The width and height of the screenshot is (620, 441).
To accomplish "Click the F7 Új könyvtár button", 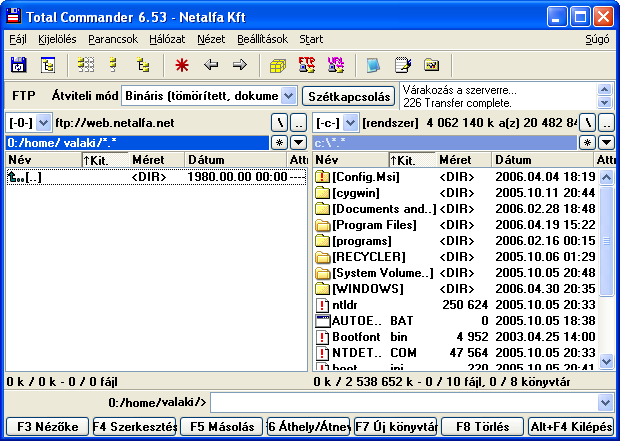I will [395, 427].
